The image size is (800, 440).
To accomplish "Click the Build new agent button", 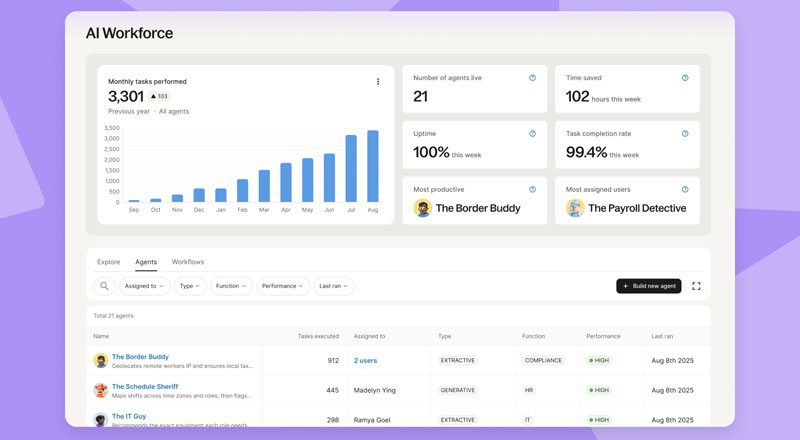I will [x=649, y=286].
